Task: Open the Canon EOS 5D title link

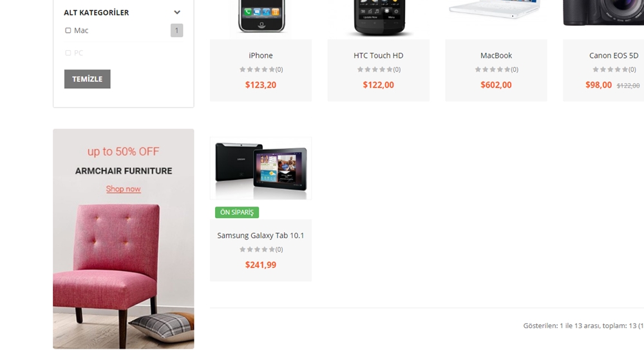Action: click(x=614, y=55)
